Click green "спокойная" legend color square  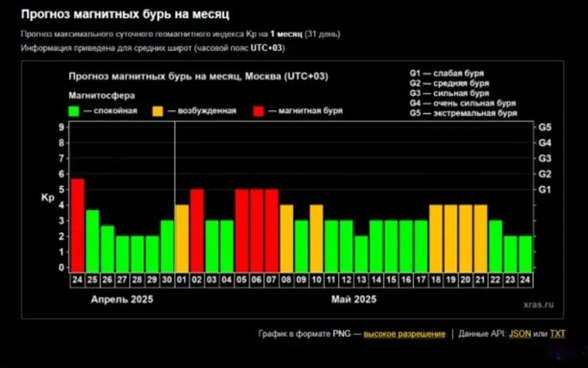tap(73, 112)
